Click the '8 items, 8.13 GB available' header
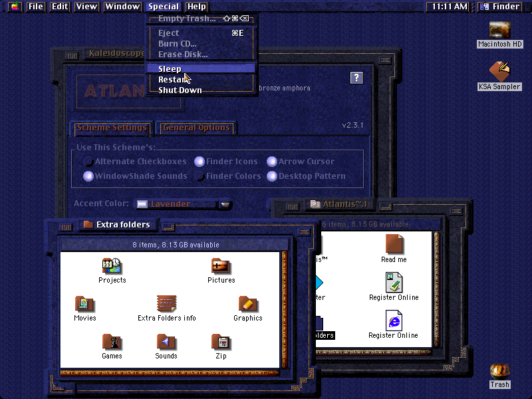 pos(176,245)
